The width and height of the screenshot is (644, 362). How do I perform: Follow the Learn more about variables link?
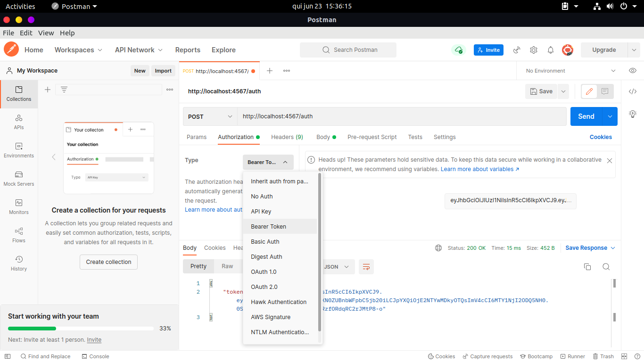tap(480, 169)
